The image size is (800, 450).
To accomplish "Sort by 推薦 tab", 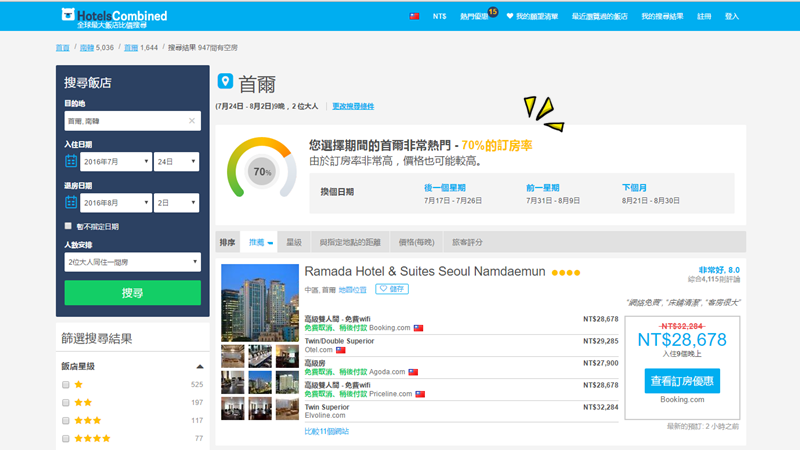I will point(260,242).
